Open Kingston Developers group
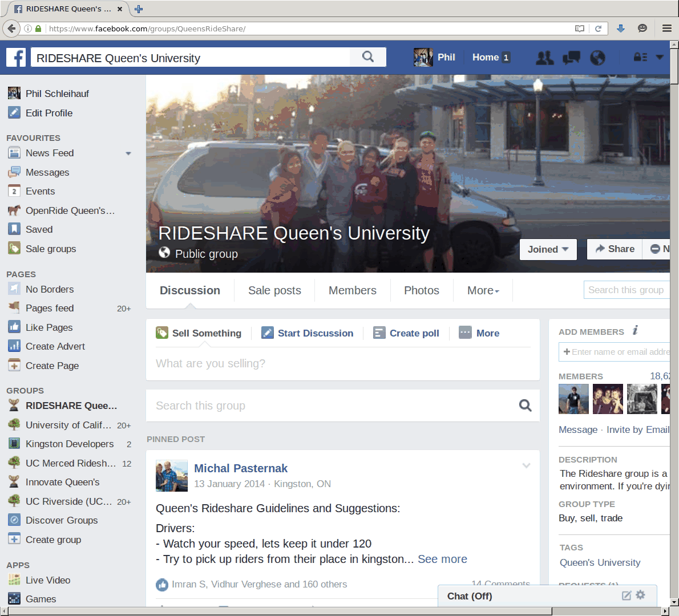 pyautogui.click(x=70, y=444)
